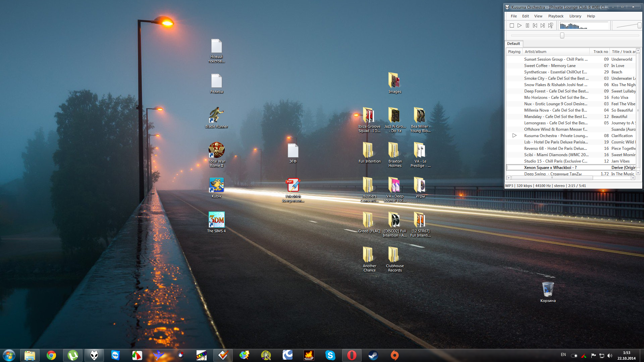The height and width of the screenshot is (362, 644).
Task: Open the uTorrent taskbar icon
Action: 73,355
